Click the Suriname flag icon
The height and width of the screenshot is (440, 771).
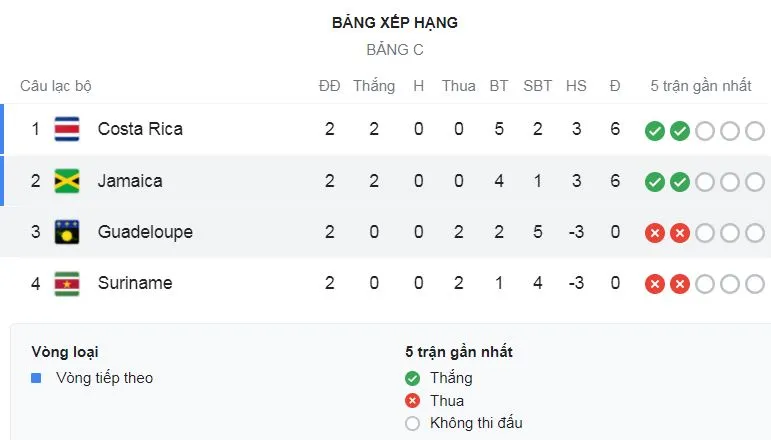(67, 283)
